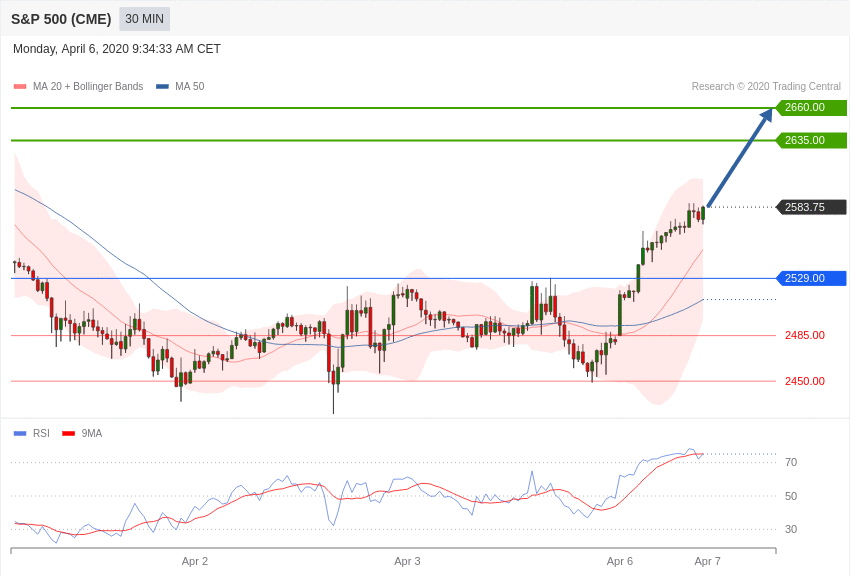The height and width of the screenshot is (576, 850).
Task: Open the Research © 2020 Trading Central credit
Action: click(x=766, y=87)
